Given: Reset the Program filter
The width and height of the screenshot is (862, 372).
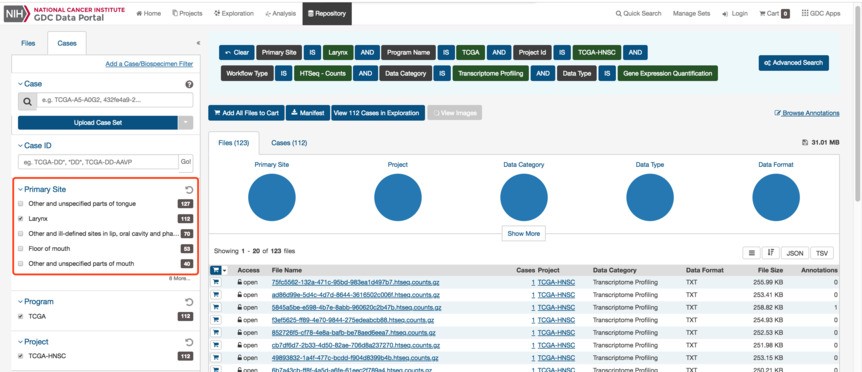Looking at the screenshot, I should coord(189,302).
